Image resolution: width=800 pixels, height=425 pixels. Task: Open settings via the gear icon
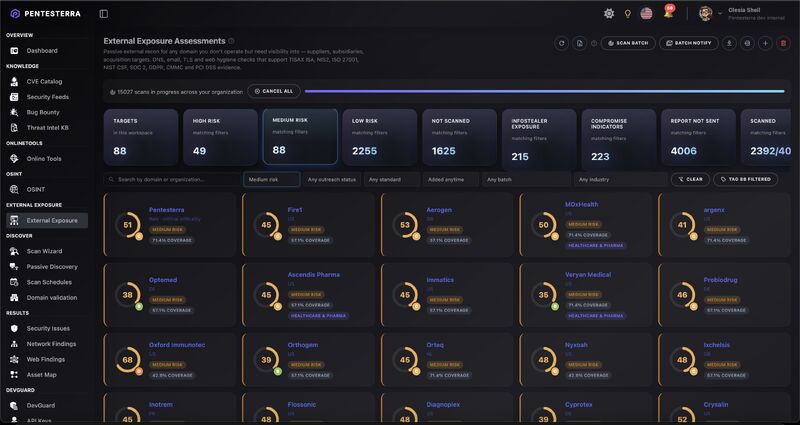(x=609, y=14)
